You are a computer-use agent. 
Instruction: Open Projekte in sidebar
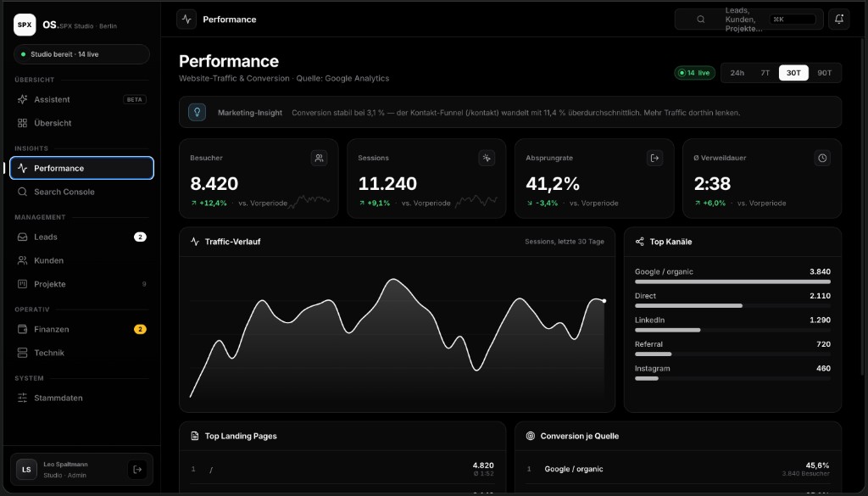[x=82, y=284]
